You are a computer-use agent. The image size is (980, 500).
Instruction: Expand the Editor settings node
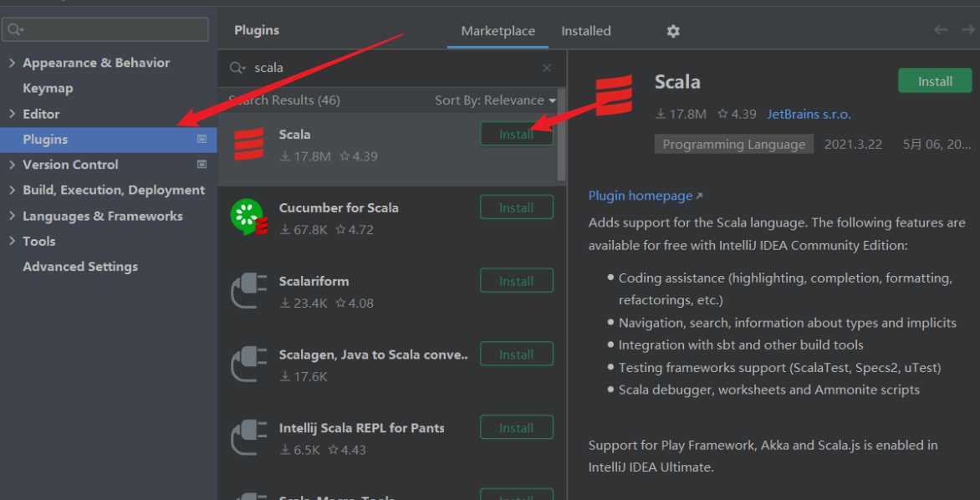point(12,114)
